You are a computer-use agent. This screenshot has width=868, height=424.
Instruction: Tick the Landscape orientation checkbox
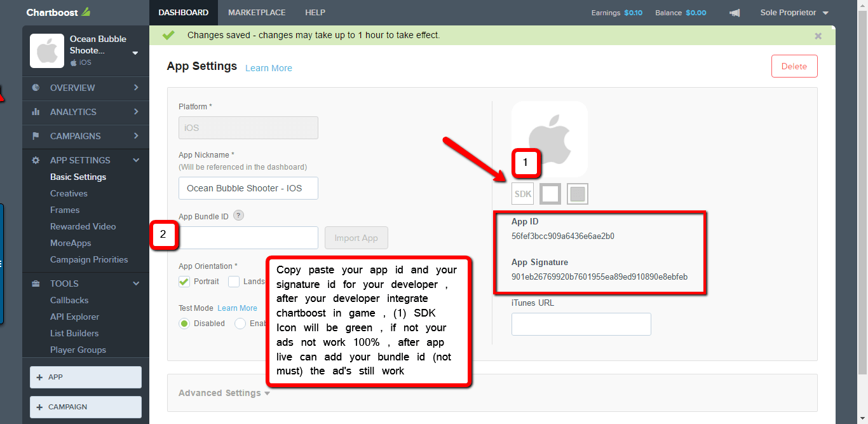coord(234,282)
